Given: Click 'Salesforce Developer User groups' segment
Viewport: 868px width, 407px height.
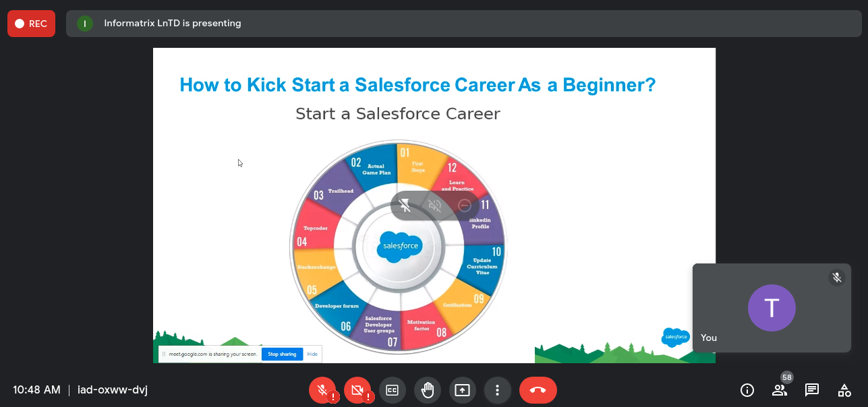Looking at the screenshot, I should tap(378, 325).
